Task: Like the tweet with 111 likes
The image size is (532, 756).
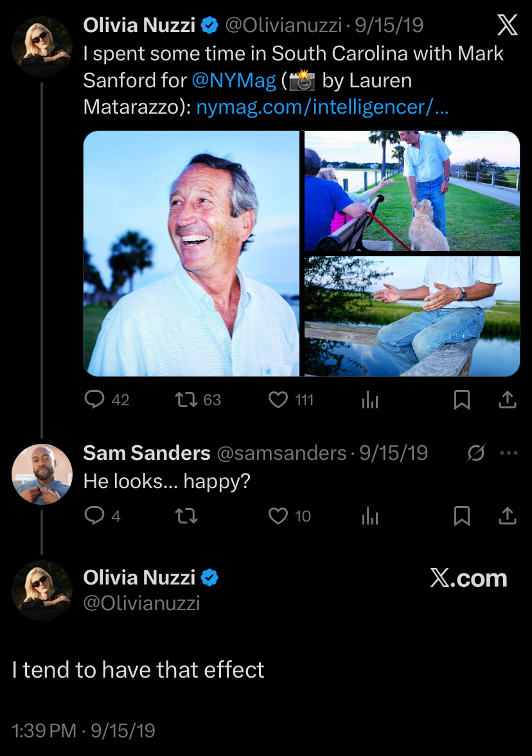Action: (278, 400)
